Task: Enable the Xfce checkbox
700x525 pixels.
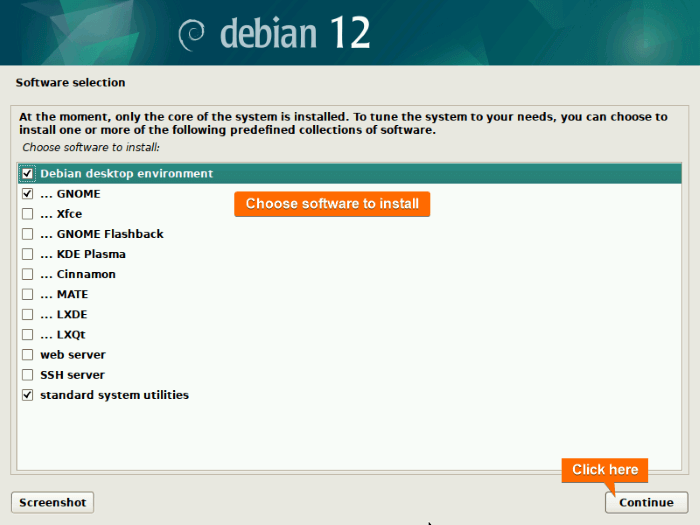Action: pos(27,213)
